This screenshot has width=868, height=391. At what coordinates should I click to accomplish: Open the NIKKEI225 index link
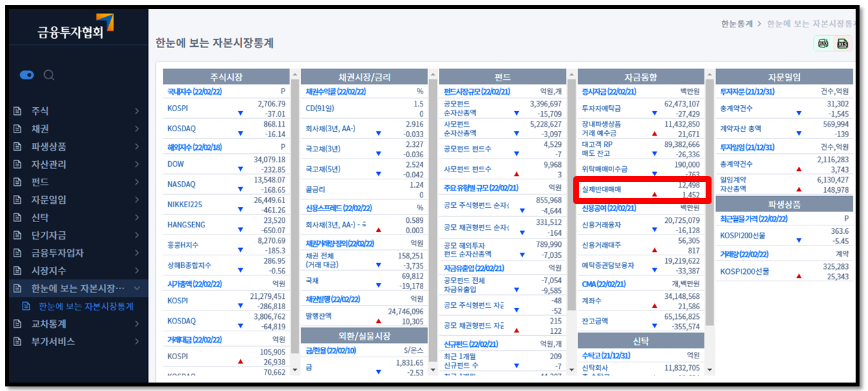pos(184,205)
